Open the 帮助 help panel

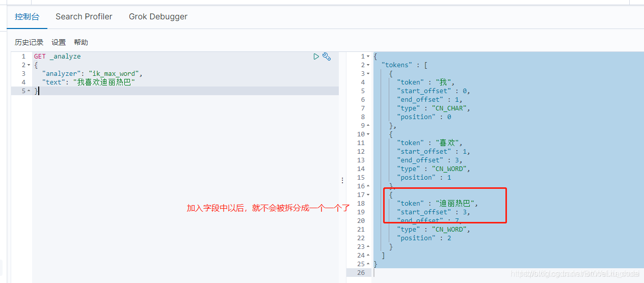[81, 42]
